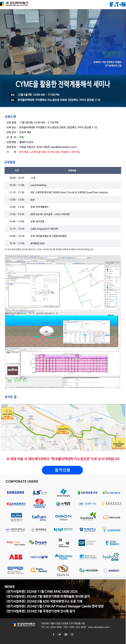Click the EATON logo in the header
Viewport: 126px width, 644px height.
tap(117, 4)
